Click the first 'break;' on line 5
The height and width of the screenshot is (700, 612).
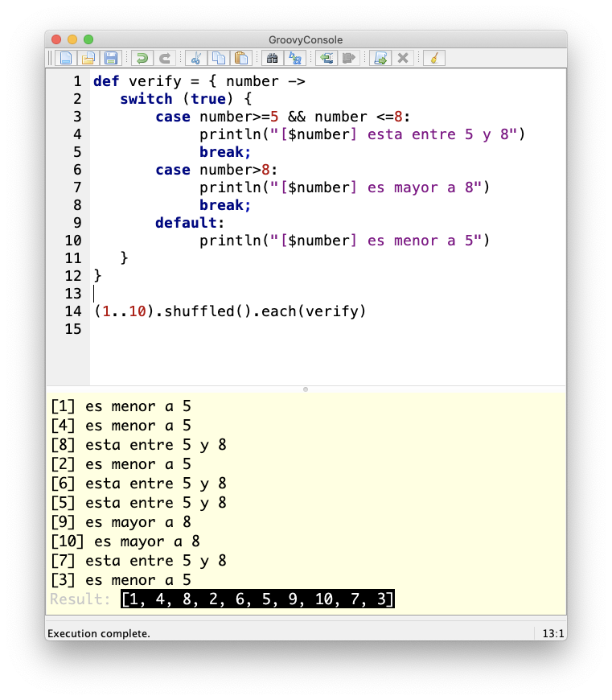(225, 152)
